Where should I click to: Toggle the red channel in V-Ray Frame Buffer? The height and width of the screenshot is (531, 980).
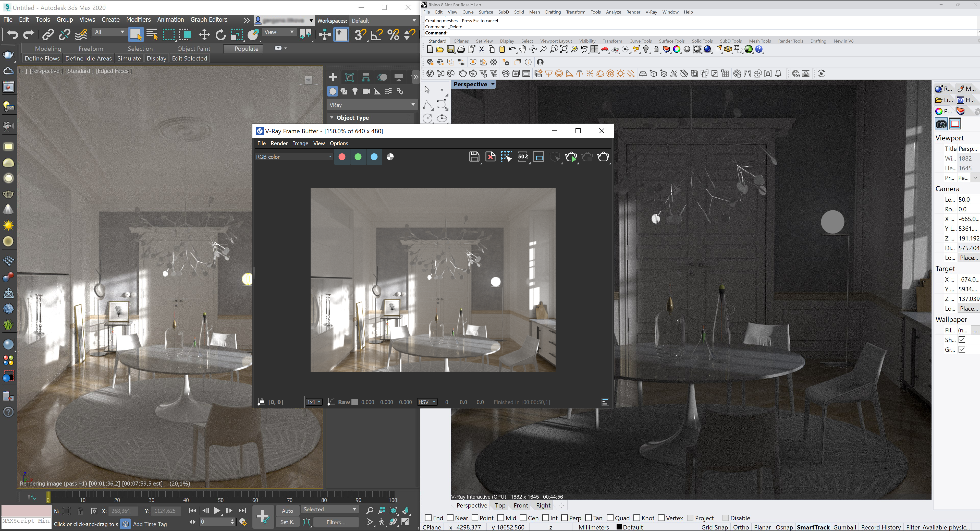pyautogui.click(x=342, y=157)
